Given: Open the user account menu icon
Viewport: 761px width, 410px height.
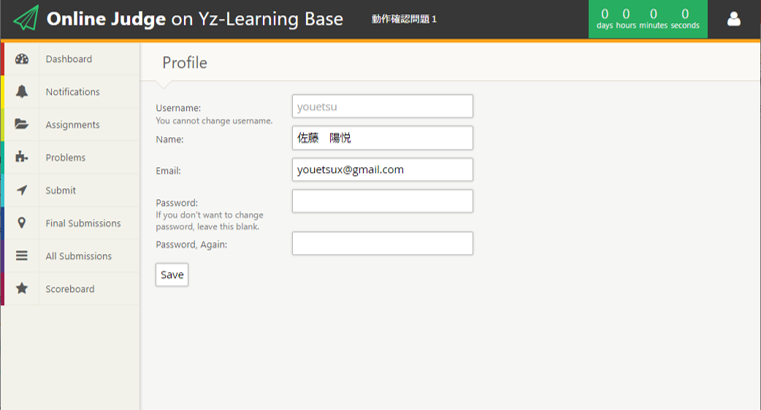Looking at the screenshot, I should coord(733,19).
